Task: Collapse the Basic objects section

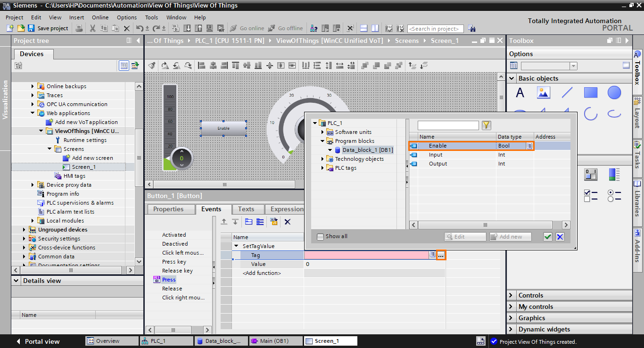Action: tap(512, 78)
